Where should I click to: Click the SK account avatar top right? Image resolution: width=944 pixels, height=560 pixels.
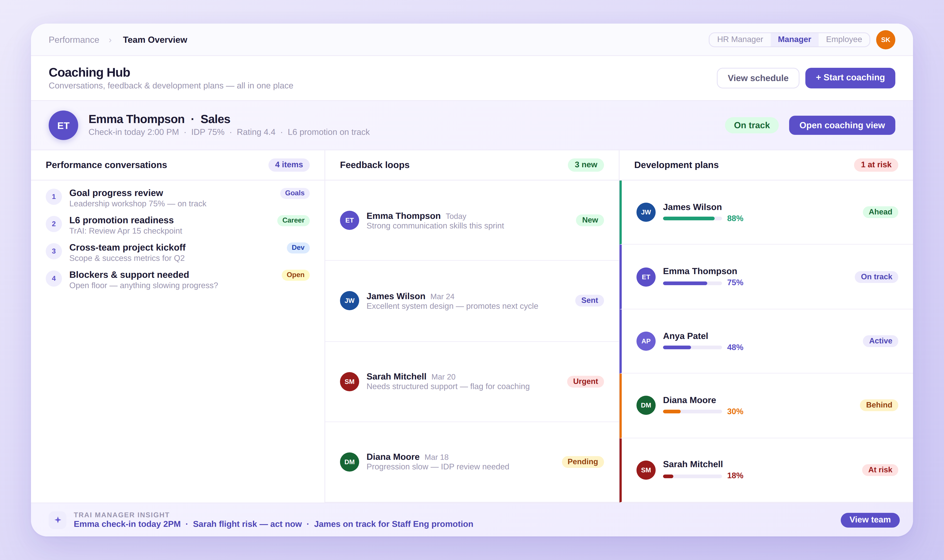click(886, 39)
